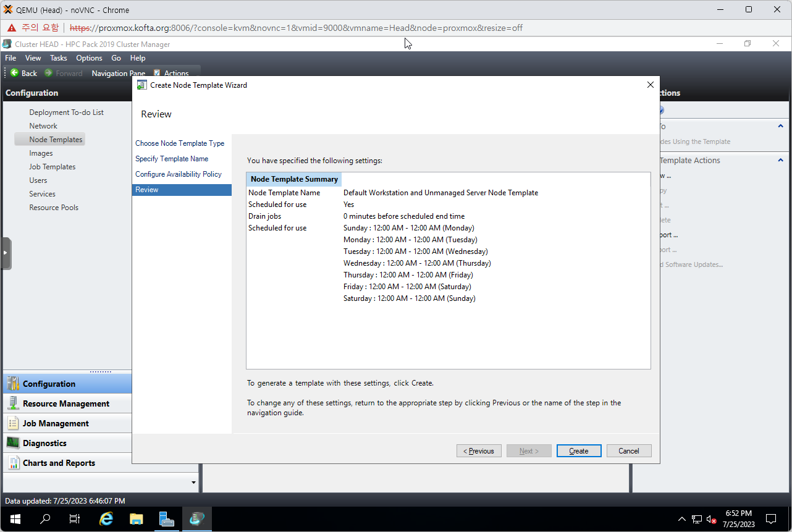Click the Windows Start button

pyautogui.click(x=15, y=519)
